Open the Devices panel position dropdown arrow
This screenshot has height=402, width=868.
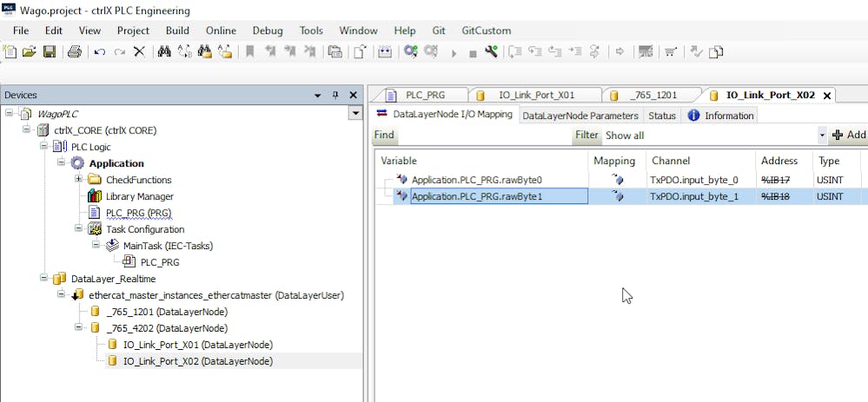tap(318, 96)
